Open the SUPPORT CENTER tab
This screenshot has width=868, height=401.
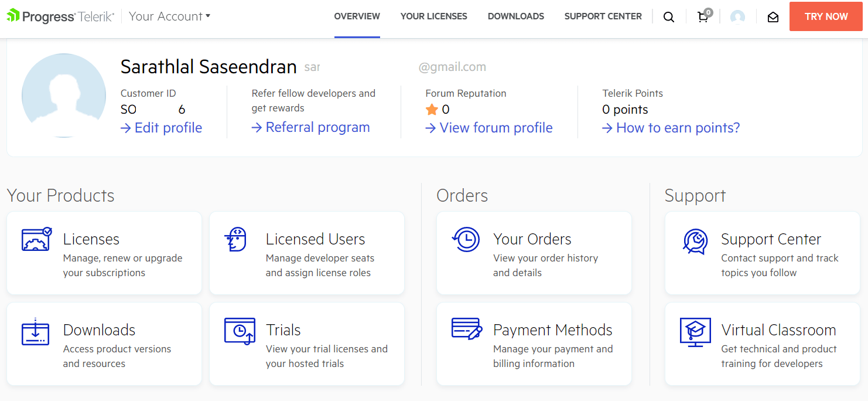[603, 16]
